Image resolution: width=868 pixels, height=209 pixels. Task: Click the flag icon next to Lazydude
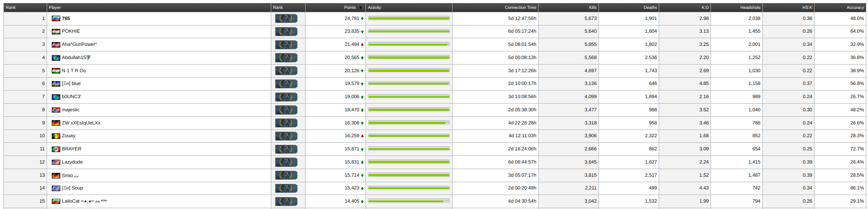coord(56,162)
